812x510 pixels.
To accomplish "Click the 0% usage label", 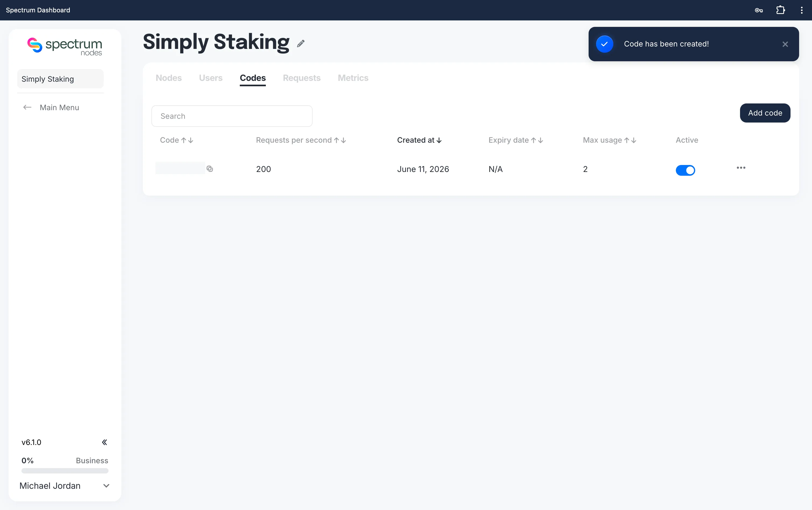I will click(x=28, y=460).
